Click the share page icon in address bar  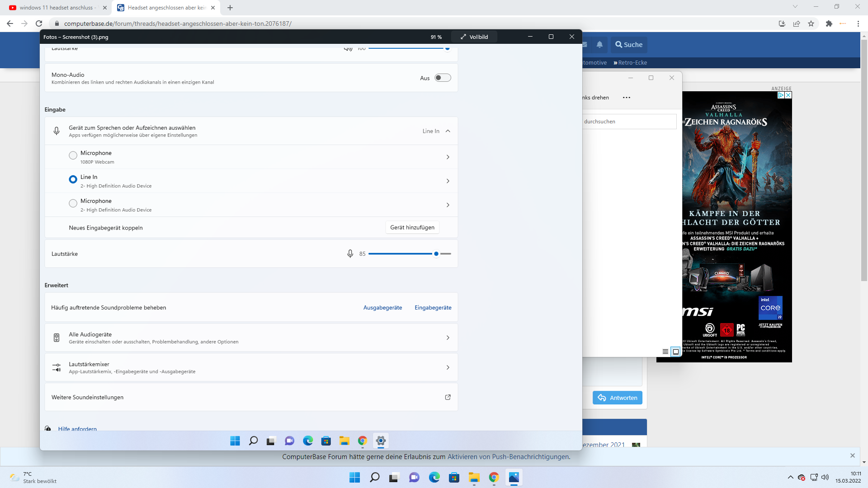click(797, 23)
